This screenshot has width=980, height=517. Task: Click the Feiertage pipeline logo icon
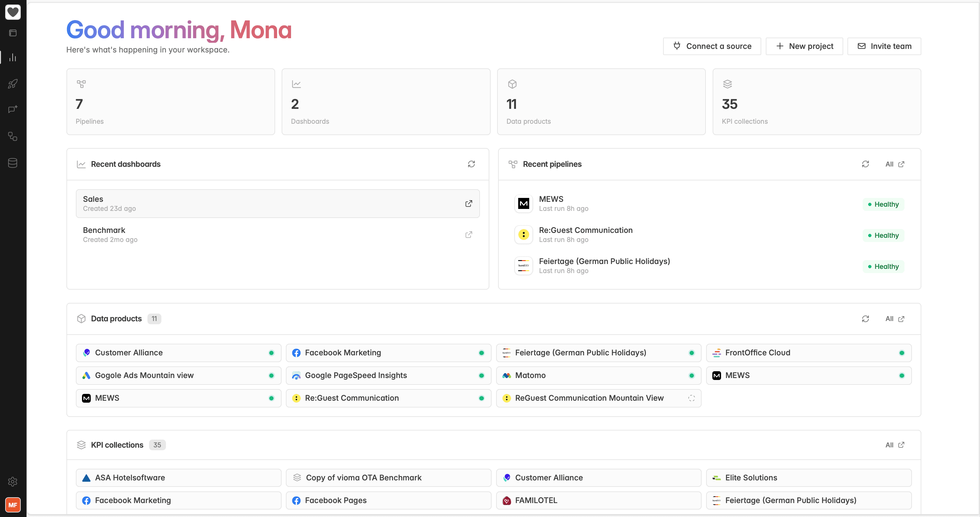click(523, 266)
